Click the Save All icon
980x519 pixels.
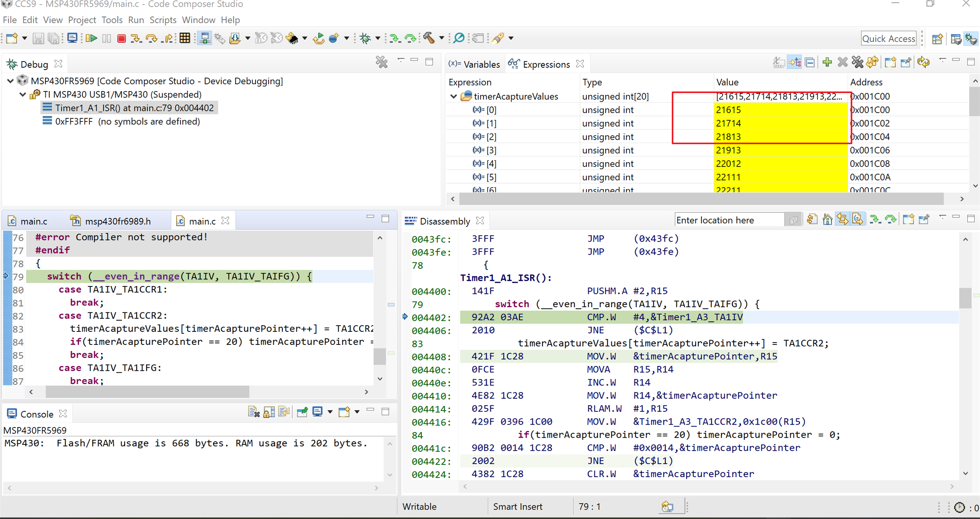point(53,38)
